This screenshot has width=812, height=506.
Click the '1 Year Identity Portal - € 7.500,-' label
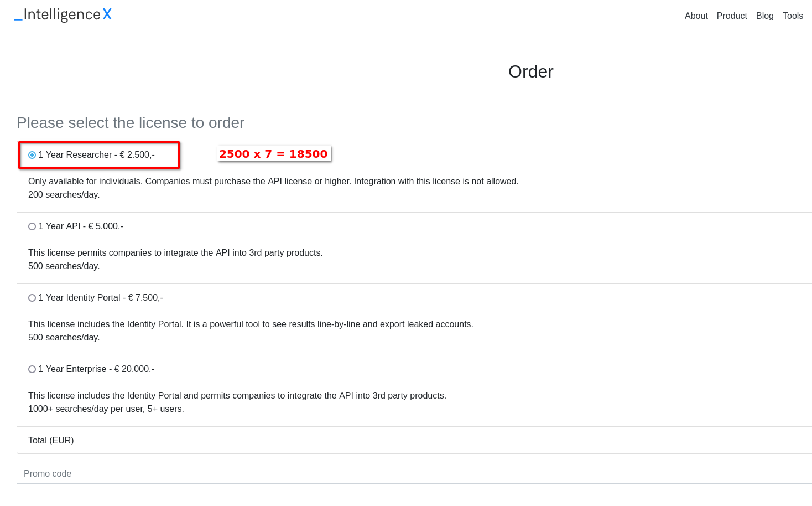[101, 298]
